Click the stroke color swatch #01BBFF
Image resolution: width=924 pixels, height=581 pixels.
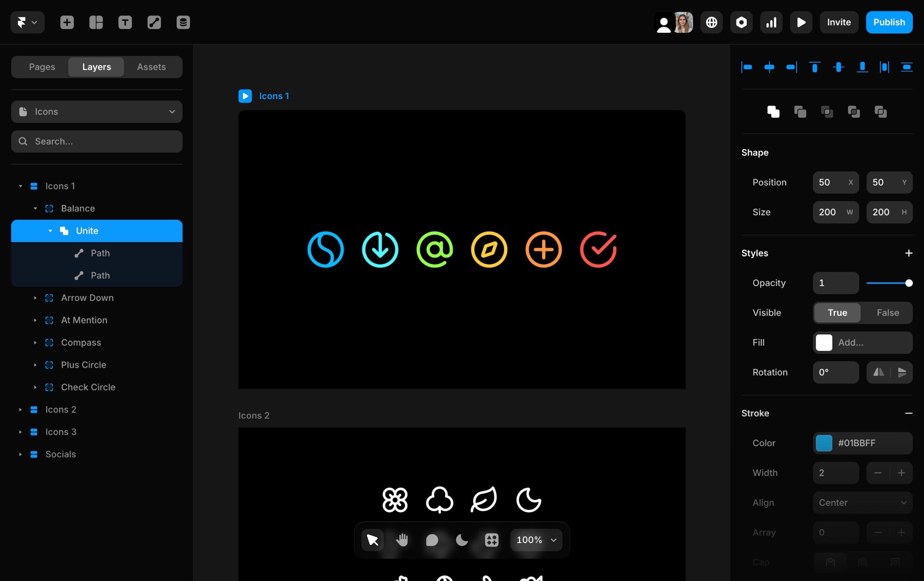[823, 443]
